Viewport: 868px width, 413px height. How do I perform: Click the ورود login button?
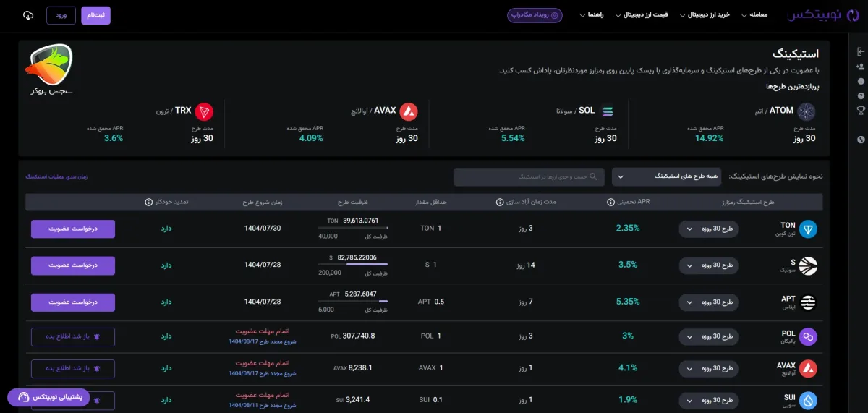point(61,15)
